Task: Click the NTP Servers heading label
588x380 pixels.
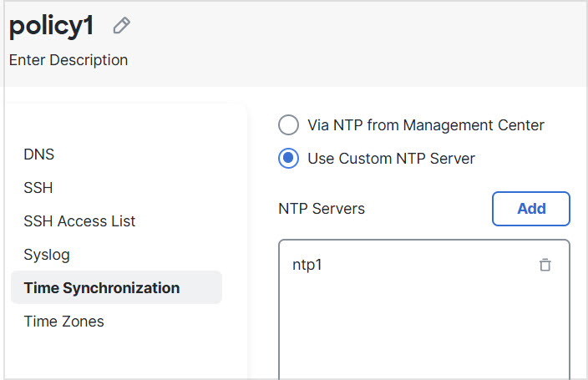Action: [322, 209]
